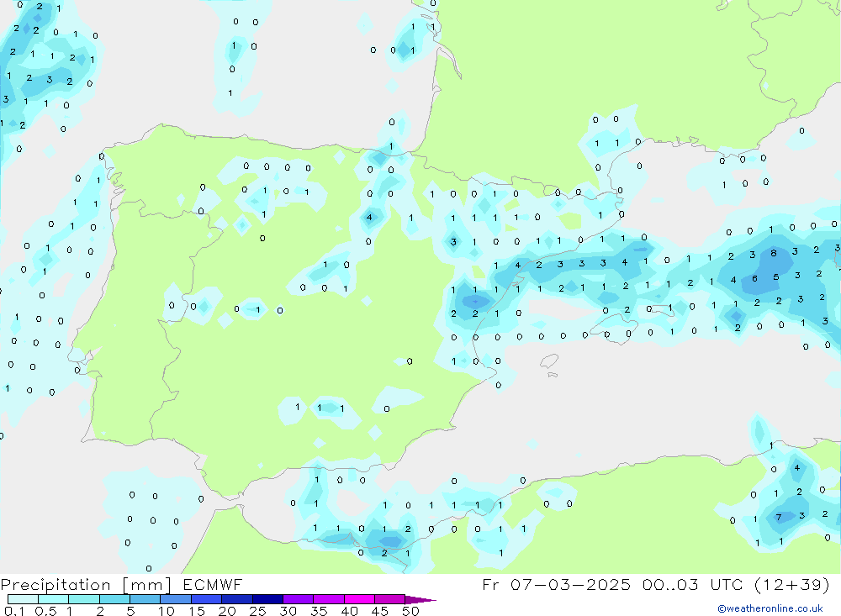Select the legend swatch between 35 and 40

pos(328,599)
